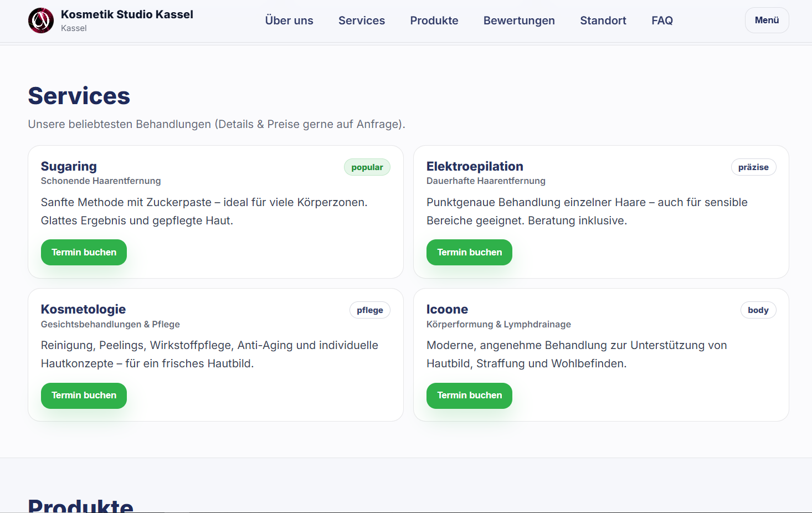Click the Elektroepilation card title

pyautogui.click(x=474, y=166)
